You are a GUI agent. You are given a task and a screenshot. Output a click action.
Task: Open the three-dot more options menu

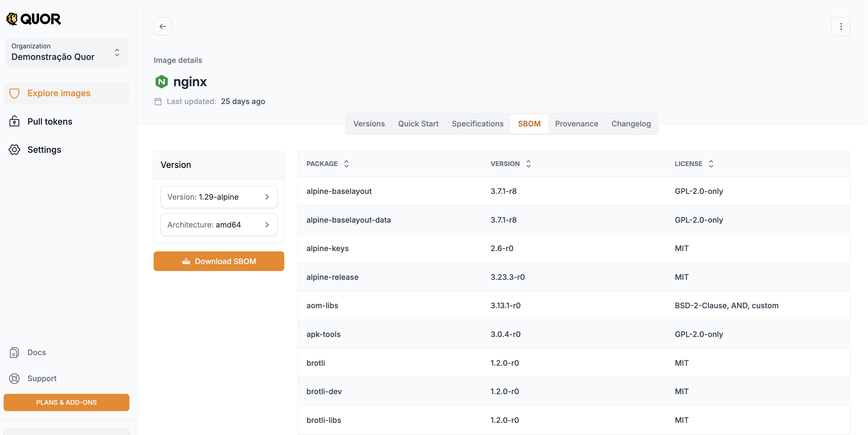pos(840,26)
